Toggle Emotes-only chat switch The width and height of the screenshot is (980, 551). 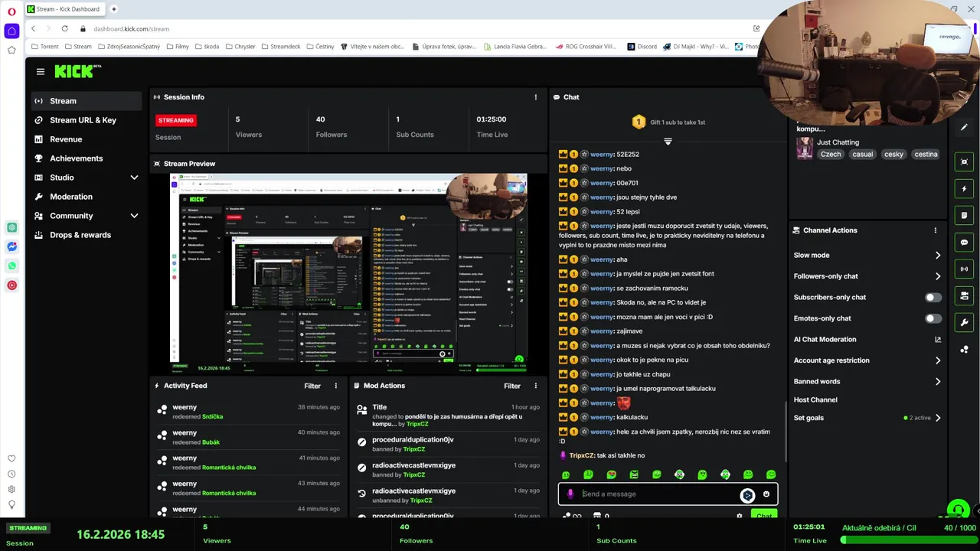[933, 318]
